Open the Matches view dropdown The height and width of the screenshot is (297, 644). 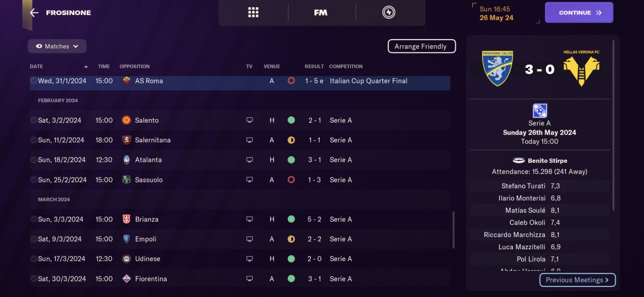point(57,46)
